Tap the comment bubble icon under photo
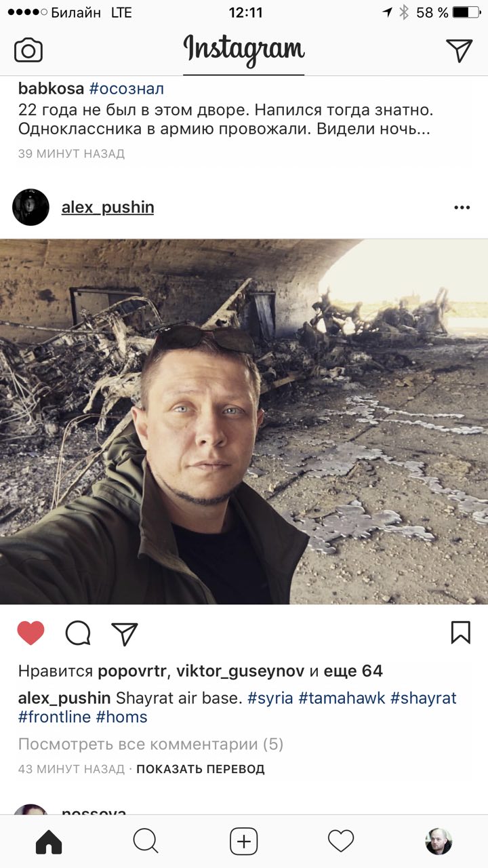Viewport: 488px width, 868px height. click(x=78, y=633)
